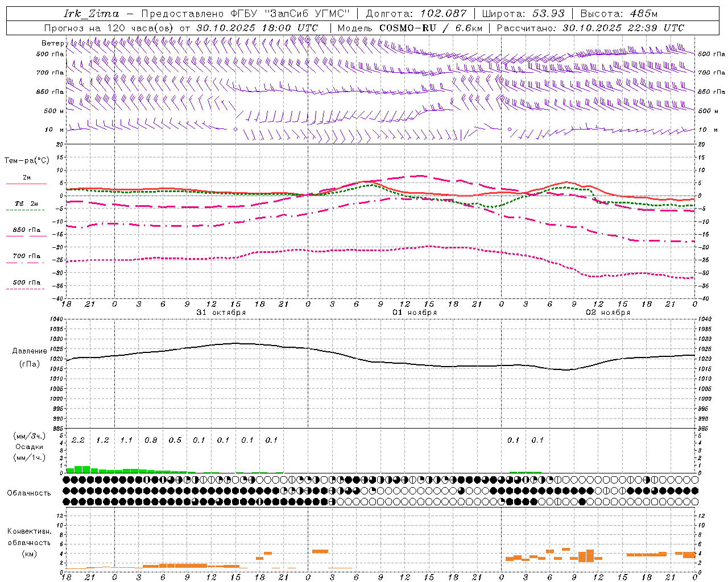Click the Ветер wind panel label
This screenshot has width=728, height=582.
point(53,43)
